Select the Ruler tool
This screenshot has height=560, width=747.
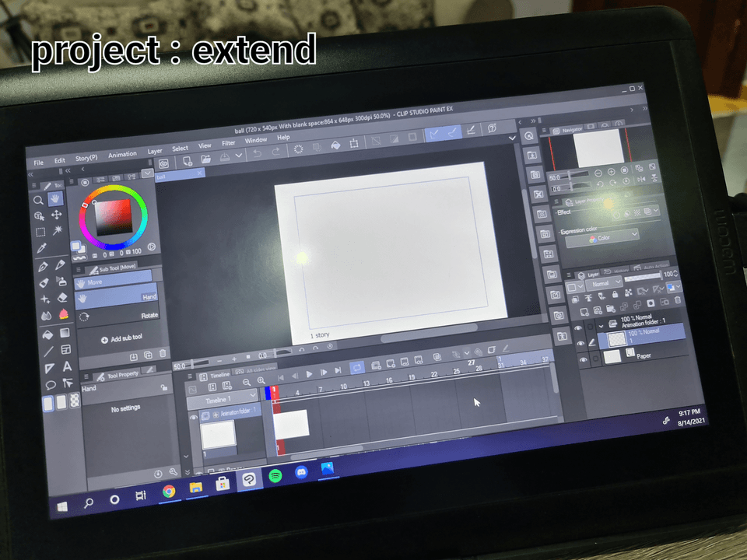click(x=50, y=369)
